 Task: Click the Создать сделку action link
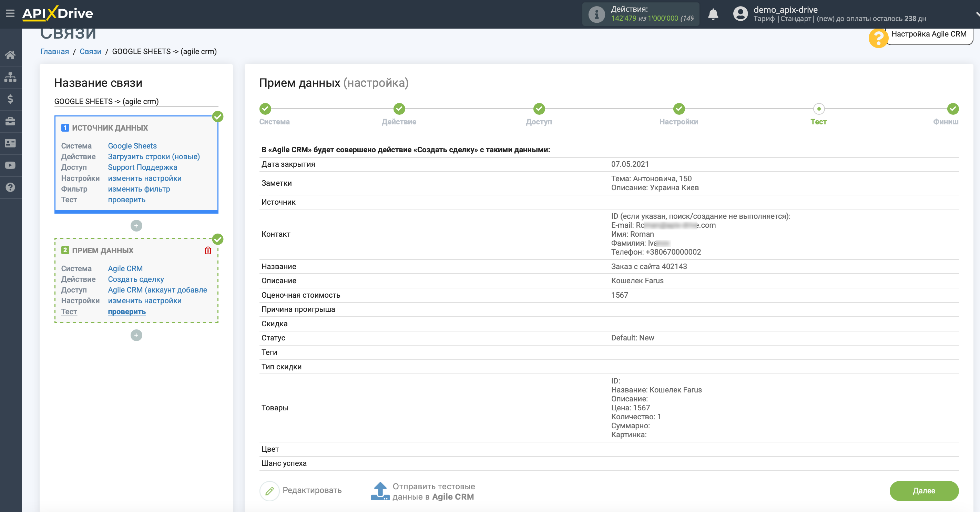click(x=136, y=279)
